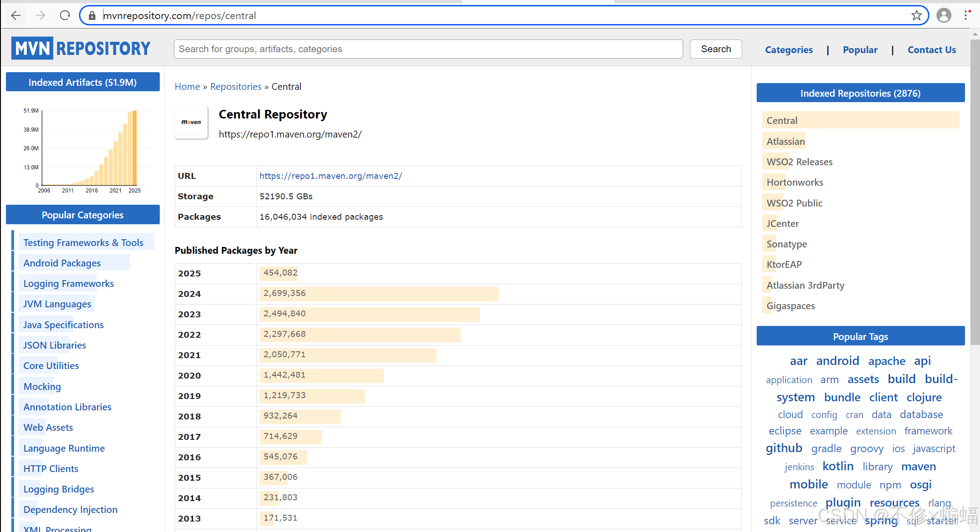Screen dimensions: 980x532
Task: Click the Maven logo thumbnail
Action: point(191,122)
